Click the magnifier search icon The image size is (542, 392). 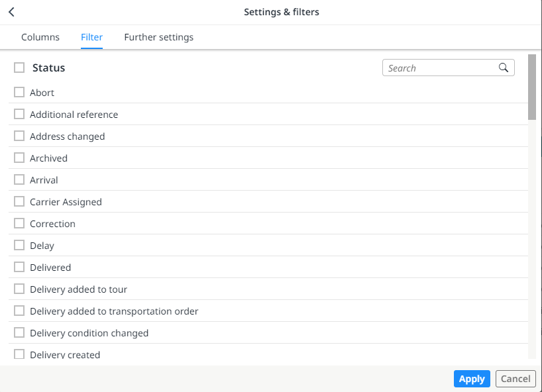click(504, 68)
